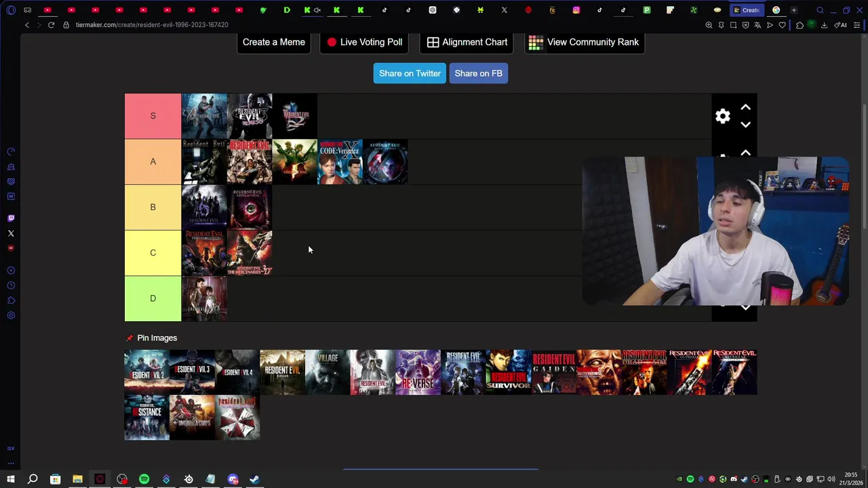Click View Community Rank

(x=584, y=42)
